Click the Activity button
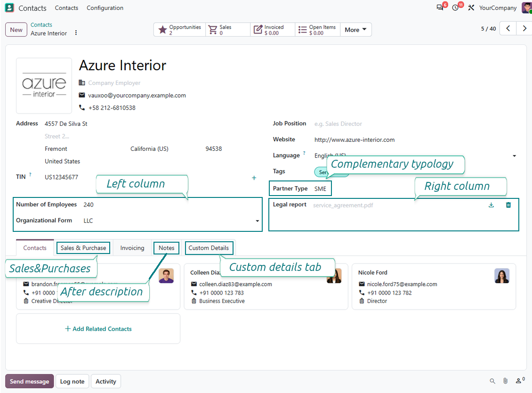Image resolution: width=532 pixels, height=393 pixels. click(x=106, y=381)
